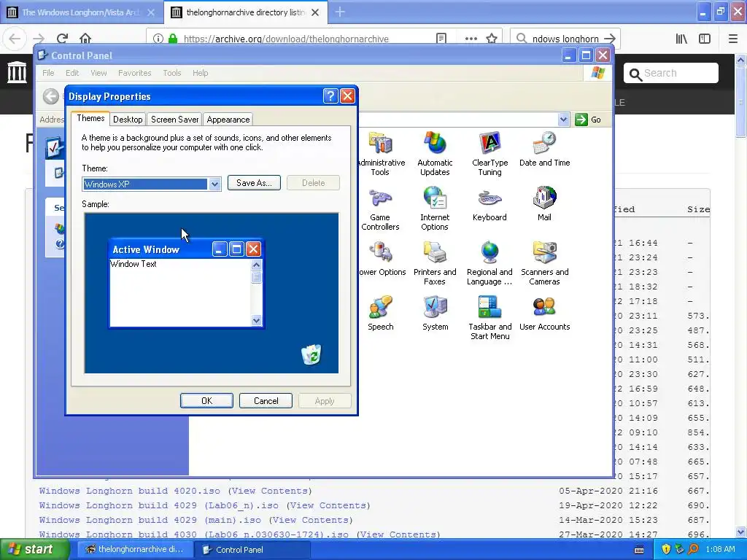
Task: Open the Control Panel File menu
Action: [x=48, y=73]
